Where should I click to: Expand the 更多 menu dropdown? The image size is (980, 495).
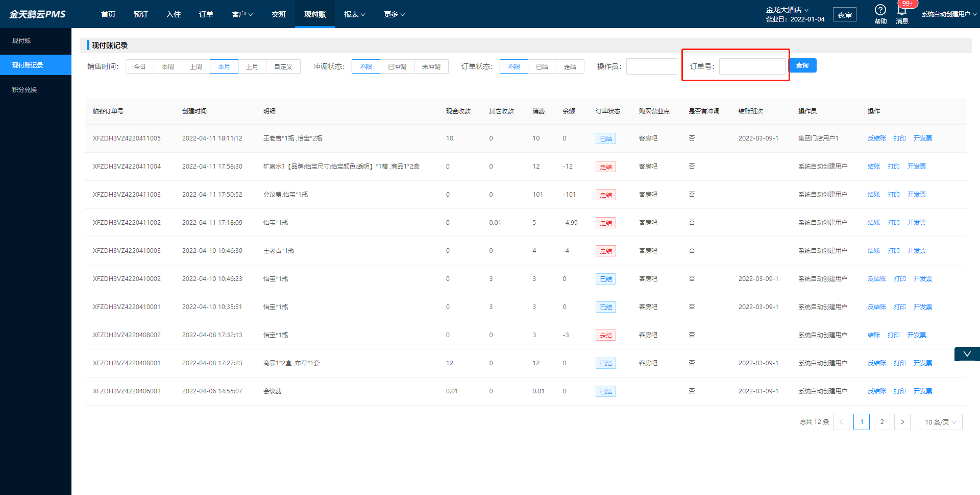(394, 14)
